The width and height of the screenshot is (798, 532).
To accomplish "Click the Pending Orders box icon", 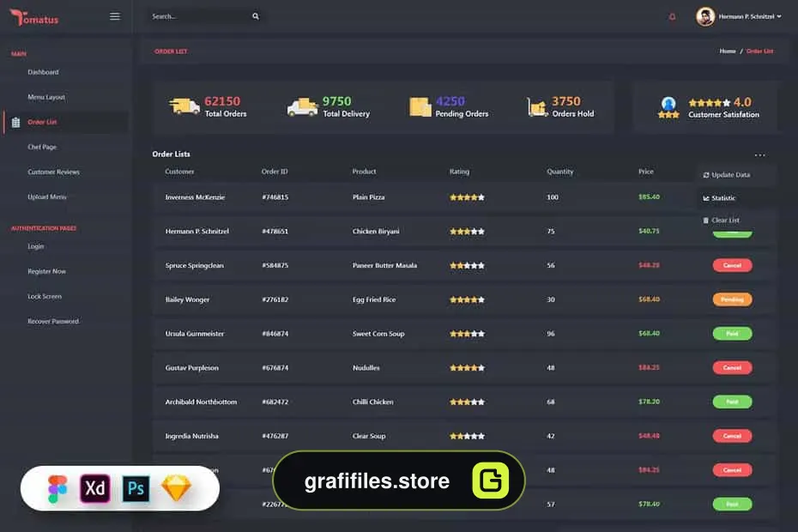I will pos(420,107).
